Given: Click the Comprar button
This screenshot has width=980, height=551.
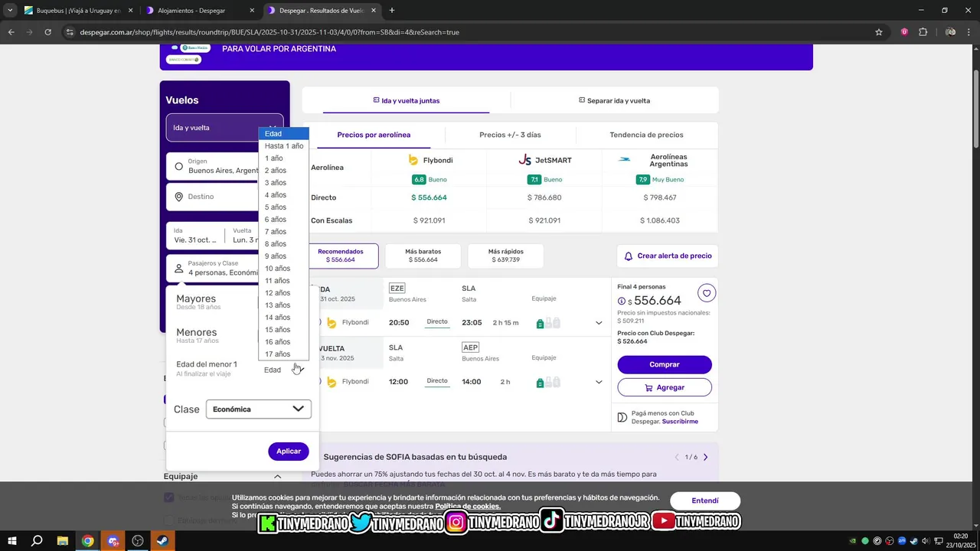Looking at the screenshot, I should [x=665, y=364].
